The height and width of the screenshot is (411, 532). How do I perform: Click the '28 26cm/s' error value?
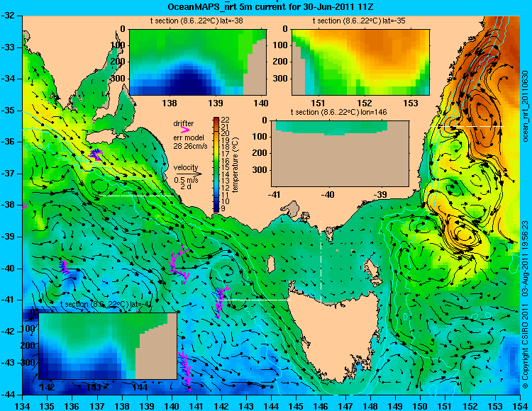pos(190,147)
